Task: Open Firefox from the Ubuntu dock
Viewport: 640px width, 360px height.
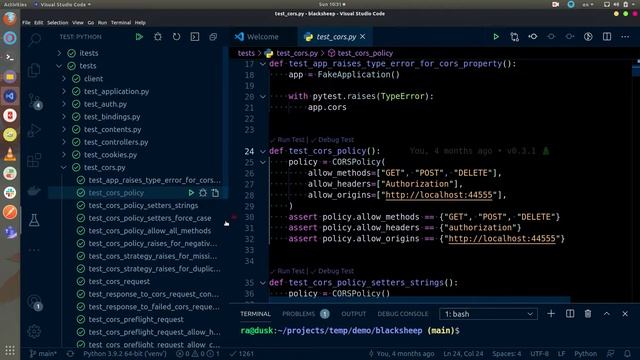Action: pos(10,18)
